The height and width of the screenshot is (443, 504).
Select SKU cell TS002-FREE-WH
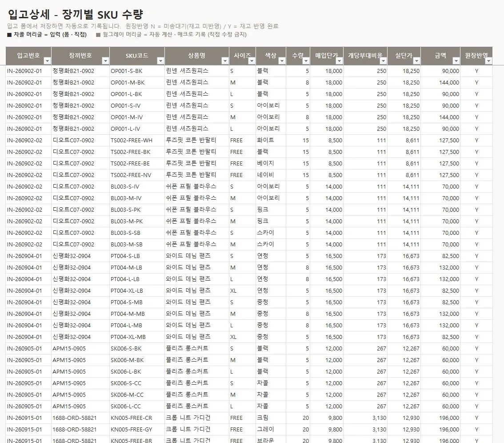click(x=137, y=141)
